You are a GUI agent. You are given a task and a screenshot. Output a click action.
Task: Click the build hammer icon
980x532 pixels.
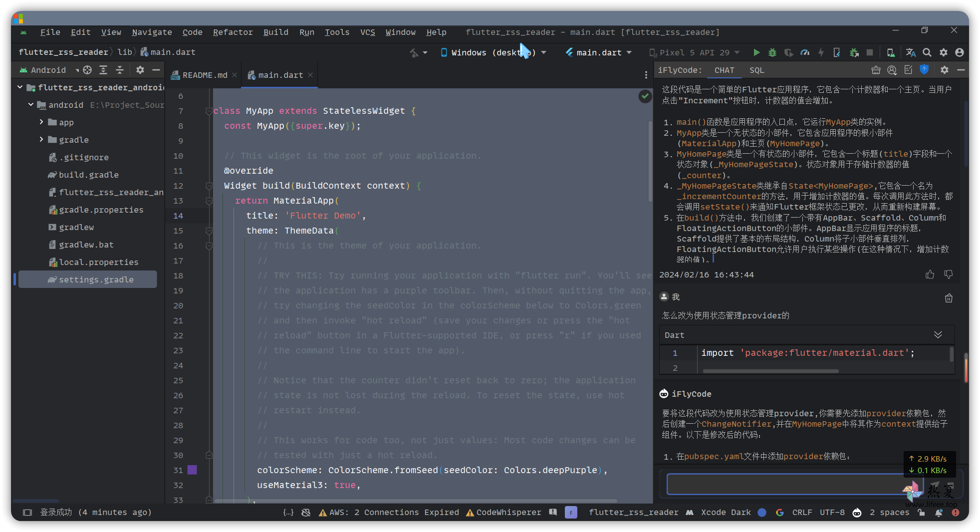click(414, 52)
